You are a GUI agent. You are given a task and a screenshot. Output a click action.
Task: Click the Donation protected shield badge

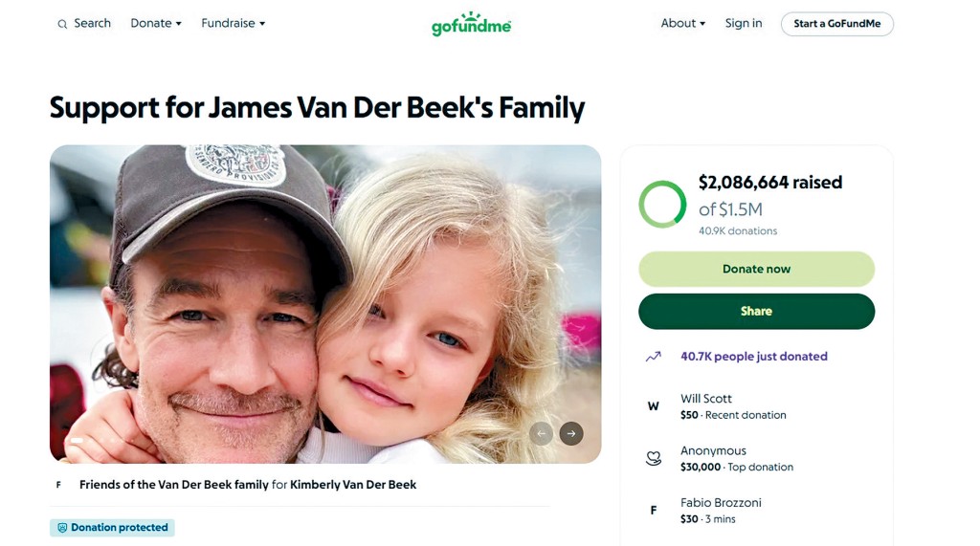[x=112, y=528]
